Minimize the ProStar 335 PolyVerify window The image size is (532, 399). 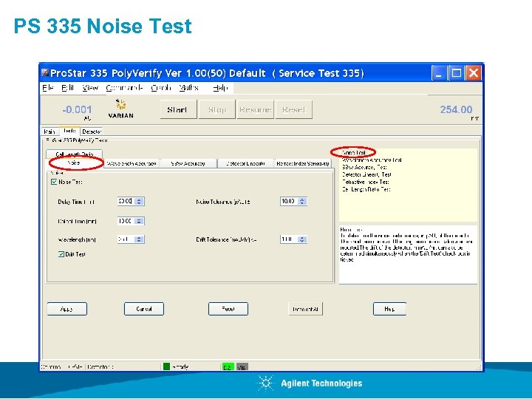(x=439, y=73)
